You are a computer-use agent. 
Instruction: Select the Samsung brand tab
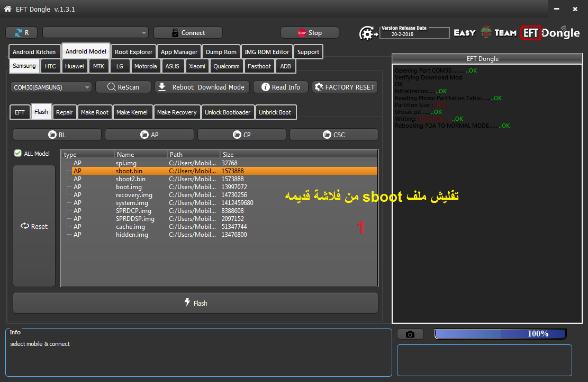pyautogui.click(x=24, y=66)
